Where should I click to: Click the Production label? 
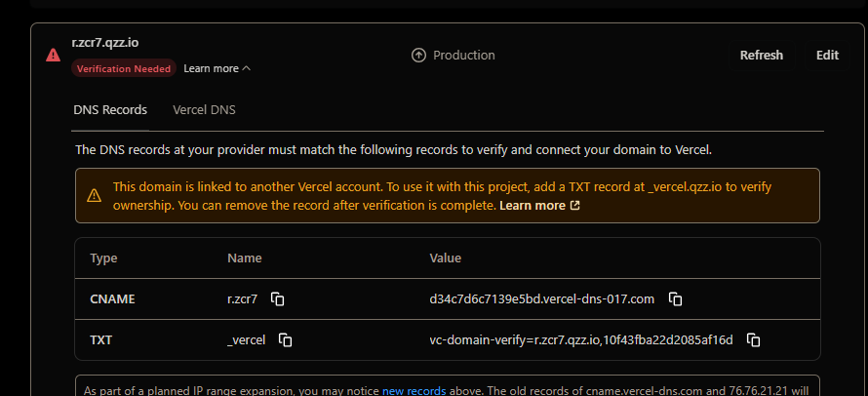pos(463,56)
